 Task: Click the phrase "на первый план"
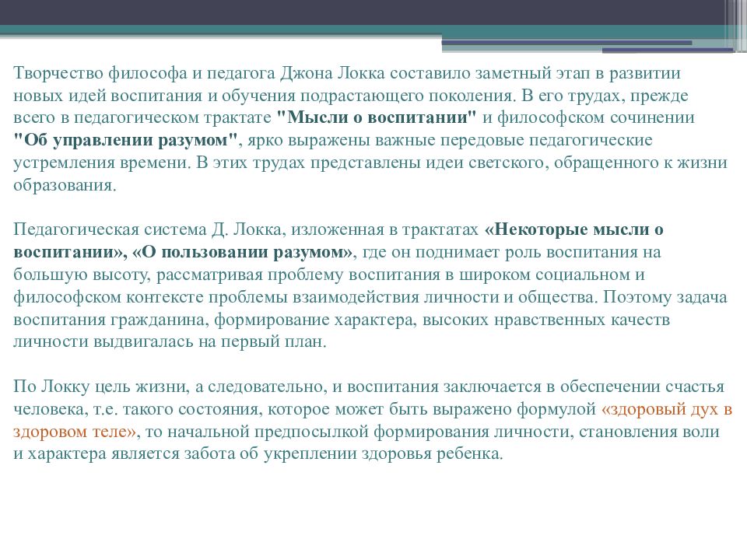click(279, 342)
